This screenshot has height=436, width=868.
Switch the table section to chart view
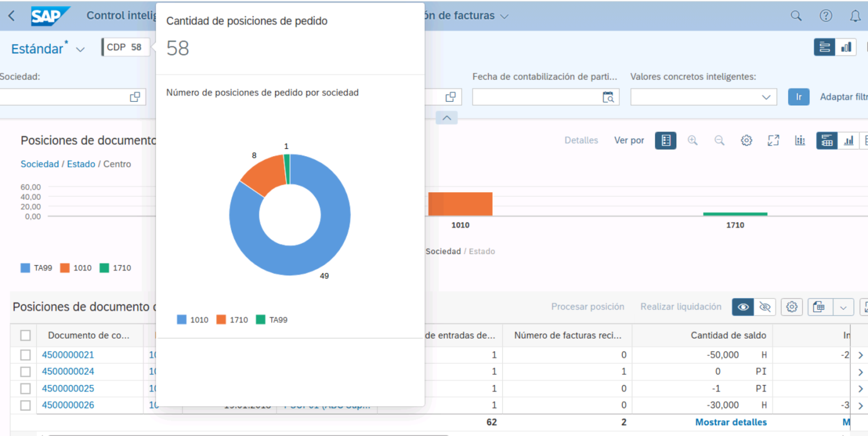848,140
